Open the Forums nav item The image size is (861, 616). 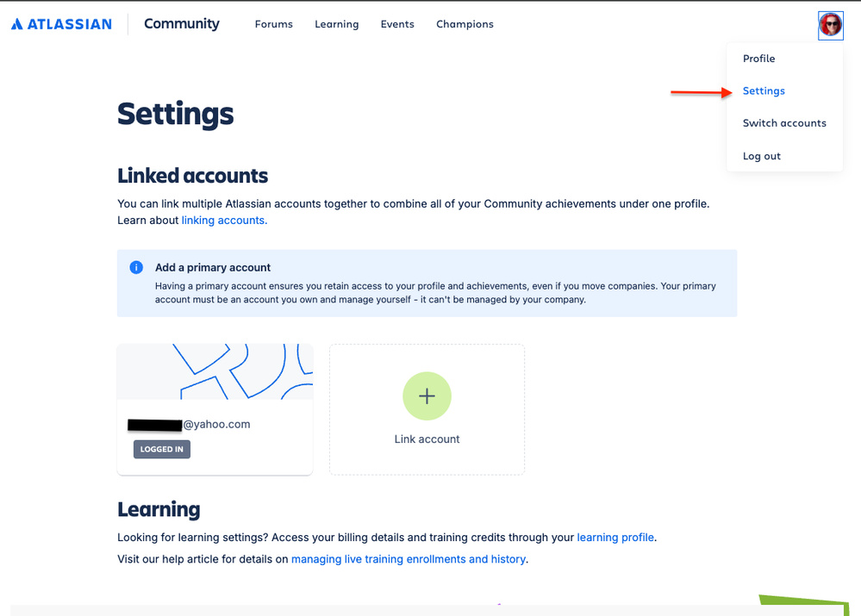[273, 24]
